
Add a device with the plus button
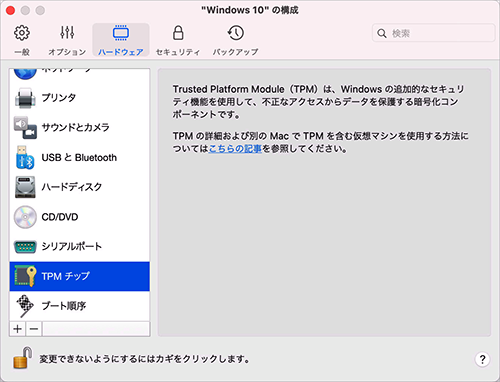click(x=18, y=329)
